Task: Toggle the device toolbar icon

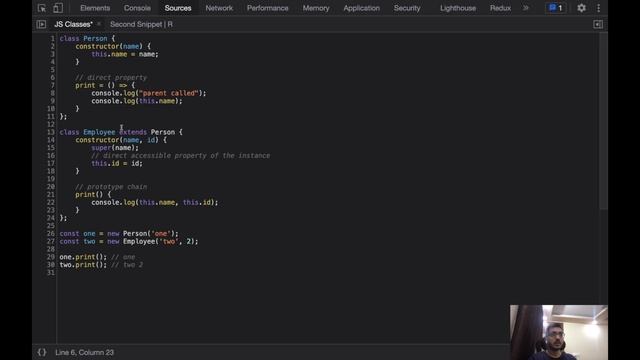Action: click(58, 8)
